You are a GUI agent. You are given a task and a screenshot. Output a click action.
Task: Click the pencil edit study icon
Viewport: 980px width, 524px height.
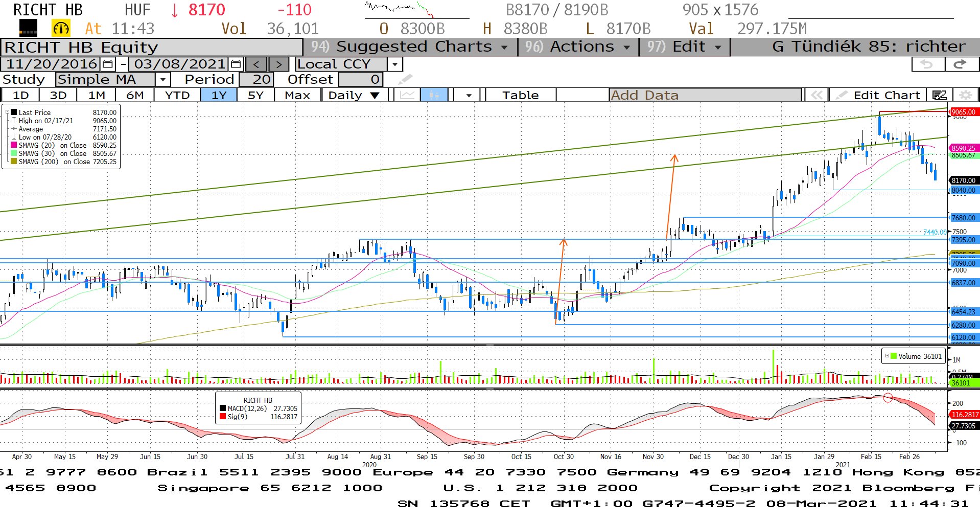click(405, 79)
